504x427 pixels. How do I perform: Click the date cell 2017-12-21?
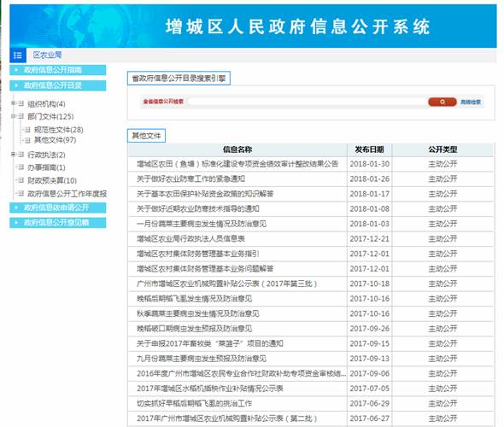click(x=369, y=239)
